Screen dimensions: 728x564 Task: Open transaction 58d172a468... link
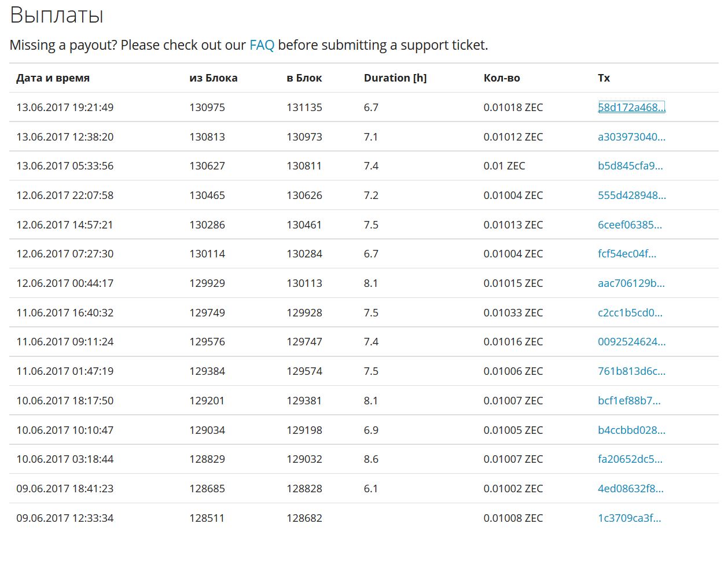coord(631,107)
